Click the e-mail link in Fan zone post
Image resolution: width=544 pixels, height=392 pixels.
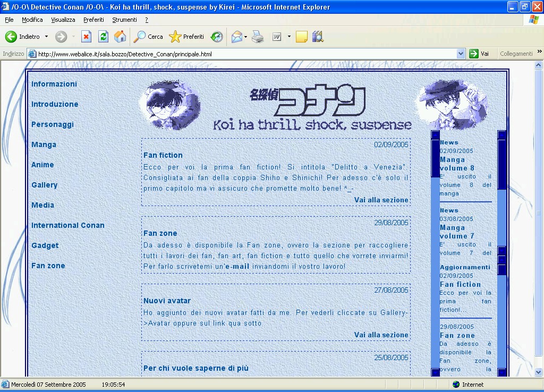point(237,267)
